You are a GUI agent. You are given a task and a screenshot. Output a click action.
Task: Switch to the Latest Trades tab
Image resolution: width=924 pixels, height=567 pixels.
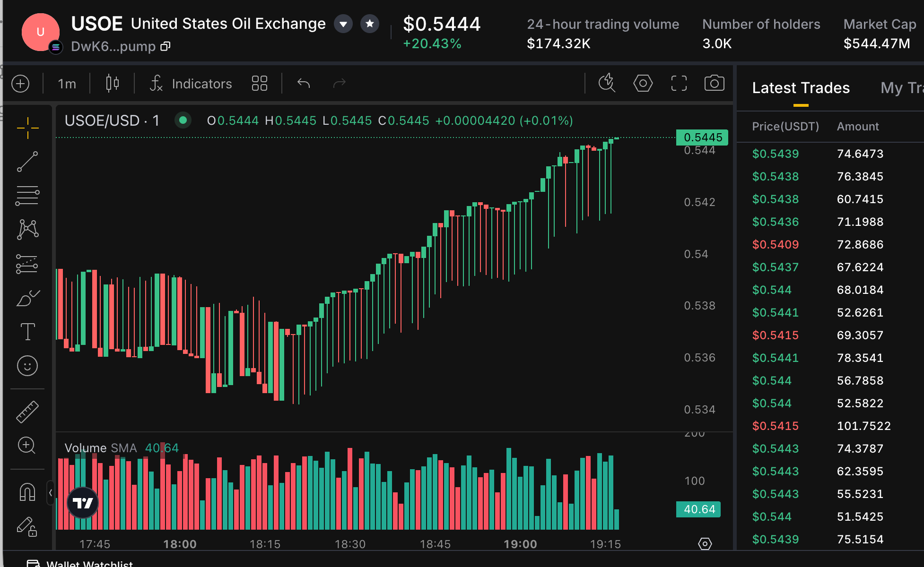point(801,88)
